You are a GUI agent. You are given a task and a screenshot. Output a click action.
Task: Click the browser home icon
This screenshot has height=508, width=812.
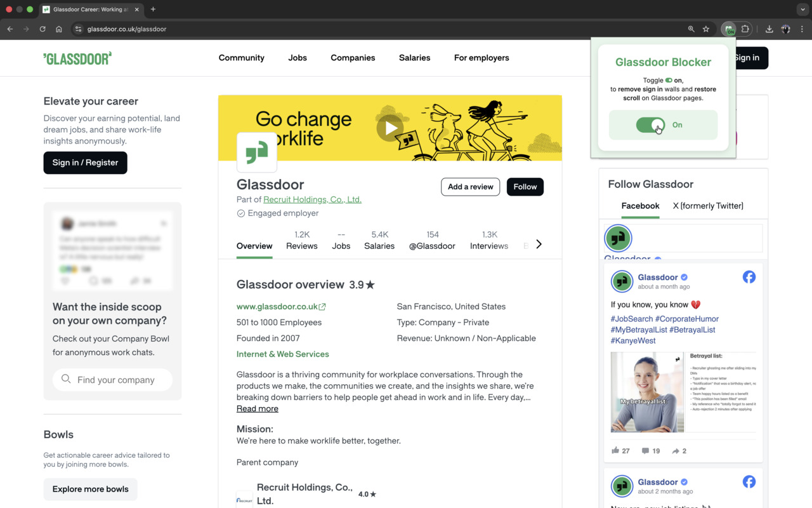tap(59, 29)
